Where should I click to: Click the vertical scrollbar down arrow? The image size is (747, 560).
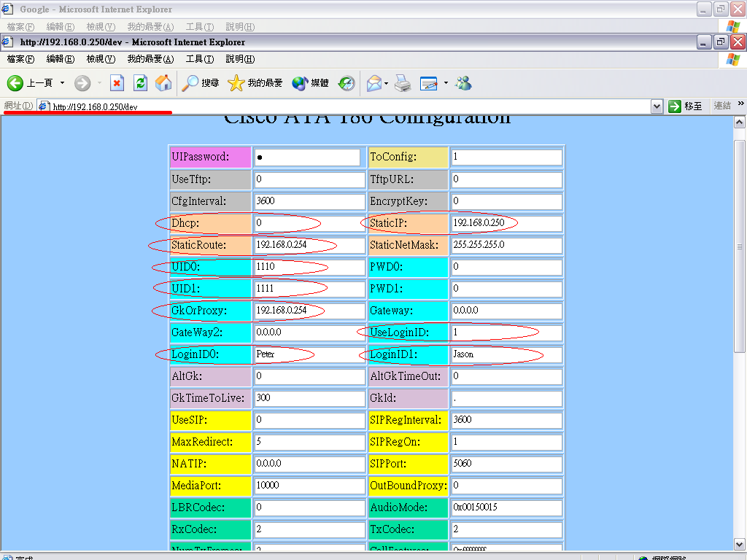(740, 544)
